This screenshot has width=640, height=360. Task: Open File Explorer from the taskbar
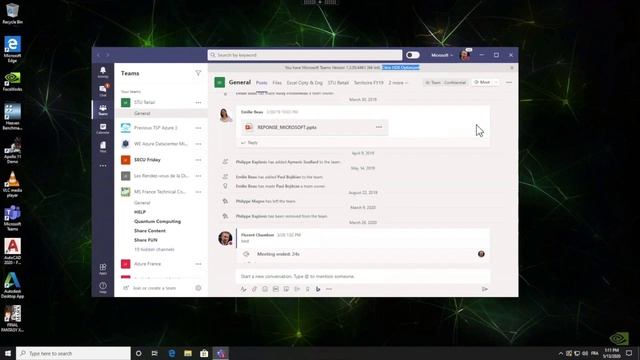point(188,353)
